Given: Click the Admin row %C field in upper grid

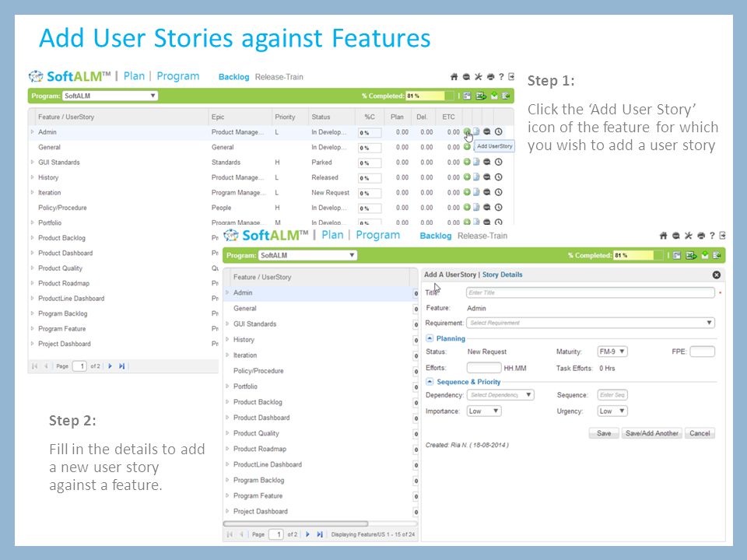Looking at the screenshot, I should click(x=369, y=133).
